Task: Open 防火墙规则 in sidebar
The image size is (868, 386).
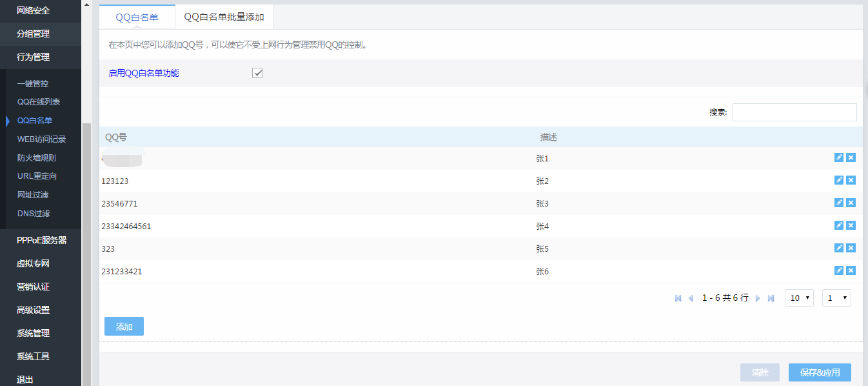Action: click(x=37, y=157)
